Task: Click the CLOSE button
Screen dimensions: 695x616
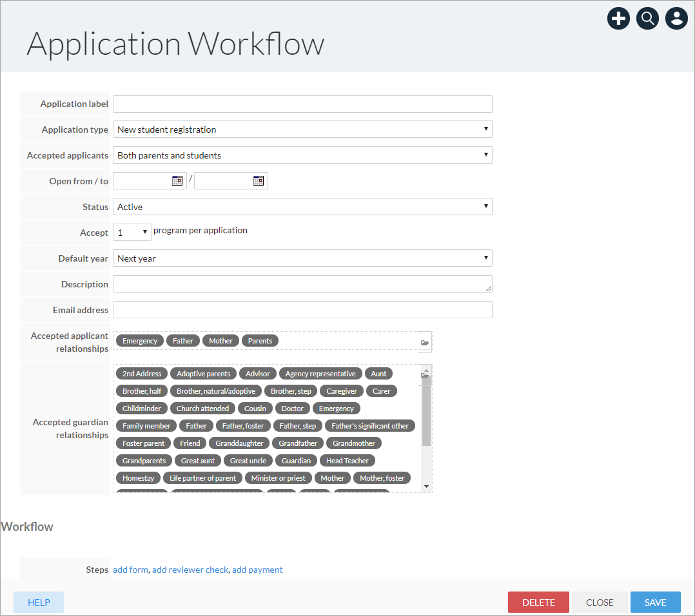Action: point(600,602)
